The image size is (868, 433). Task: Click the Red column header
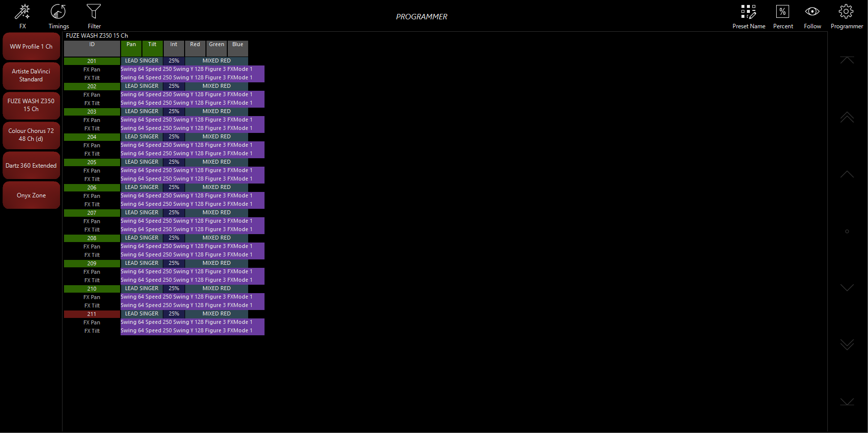pos(195,49)
